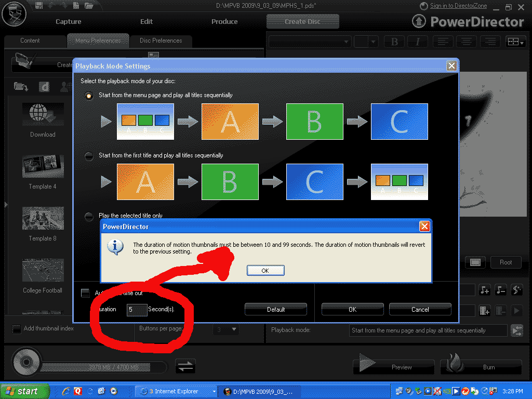The width and height of the screenshot is (532, 399).
Task: Click the Default button in Playback Mode Settings
Action: [276, 310]
